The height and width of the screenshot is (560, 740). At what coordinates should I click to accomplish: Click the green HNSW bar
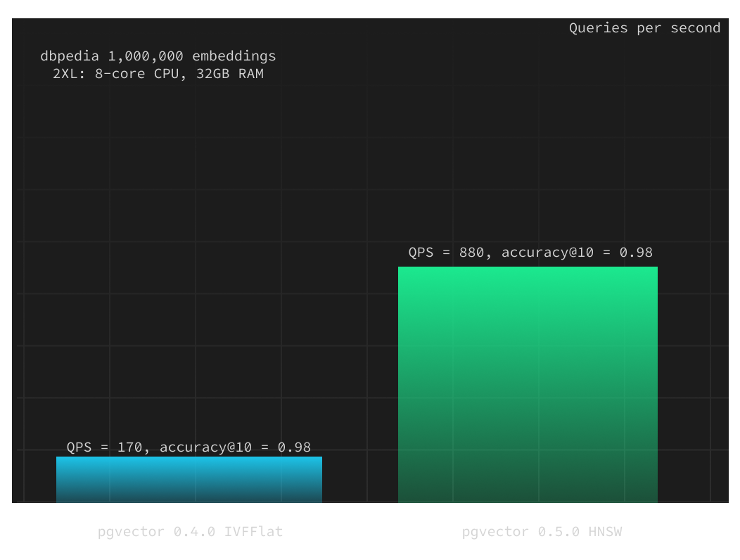tap(528, 384)
